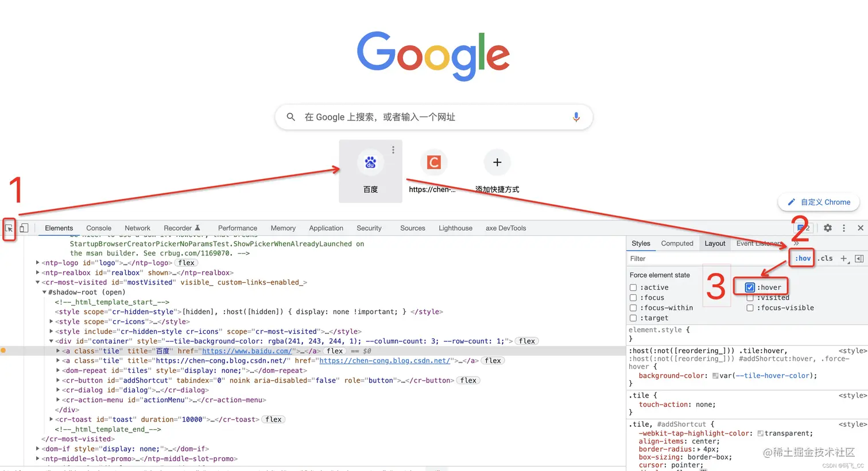Open the Application tab
Viewport: 868px width, 471px height.
point(326,228)
